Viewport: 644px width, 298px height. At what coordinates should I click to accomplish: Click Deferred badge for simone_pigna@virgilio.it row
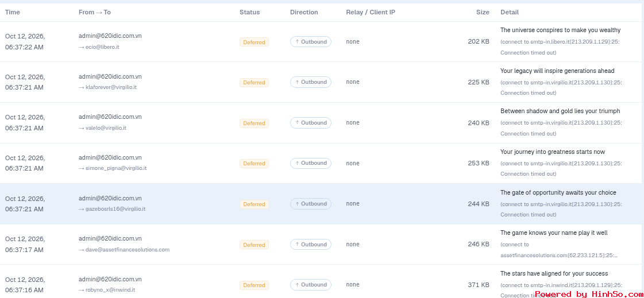[x=254, y=164]
